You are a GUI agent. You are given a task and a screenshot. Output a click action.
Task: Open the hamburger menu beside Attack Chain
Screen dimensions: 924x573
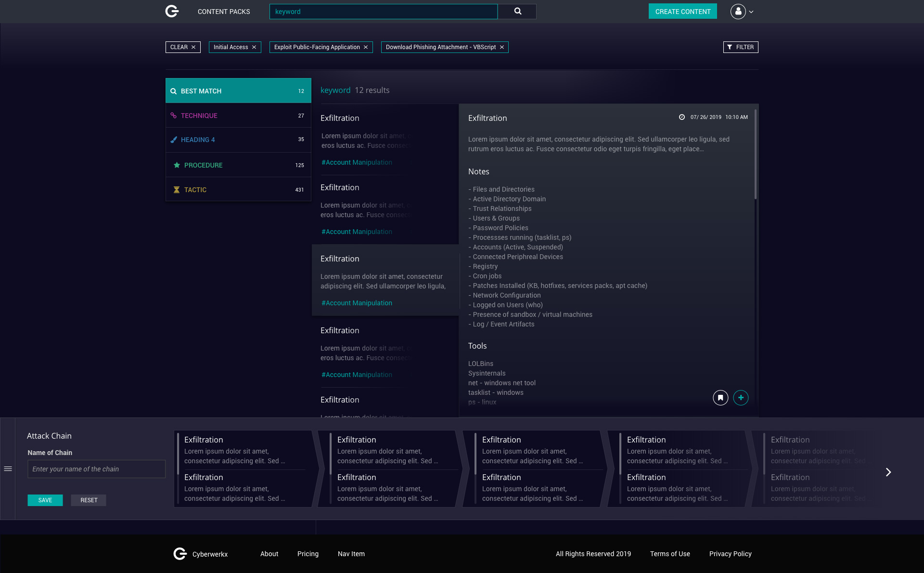pos(8,468)
